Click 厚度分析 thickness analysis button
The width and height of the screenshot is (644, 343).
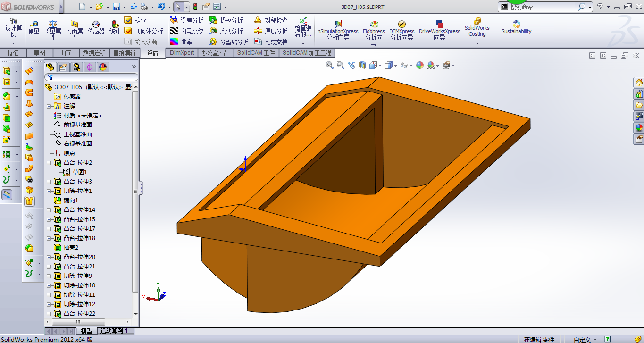point(271,31)
